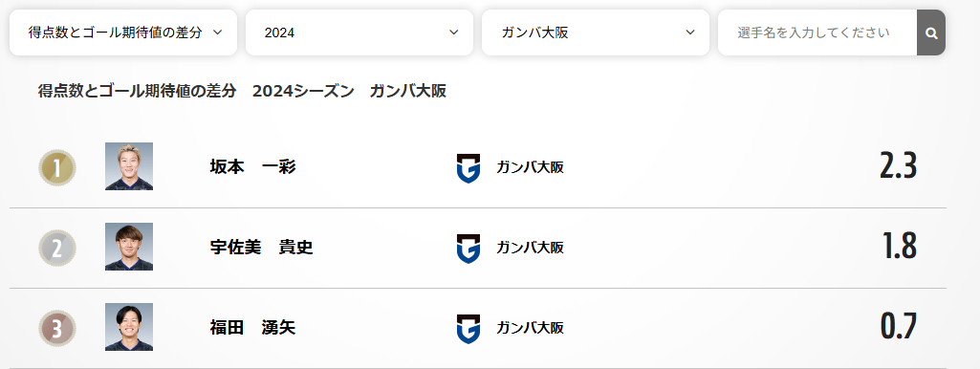This screenshot has height=369, width=980.
Task: Click the 2.3 score value
Action: [x=898, y=166]
